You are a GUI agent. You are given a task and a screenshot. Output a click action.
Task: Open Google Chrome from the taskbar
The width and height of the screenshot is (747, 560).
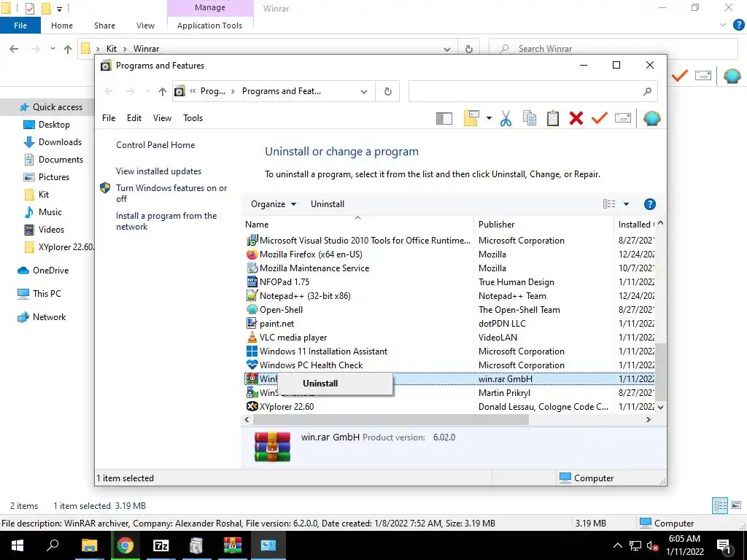[x=125, y=545]
